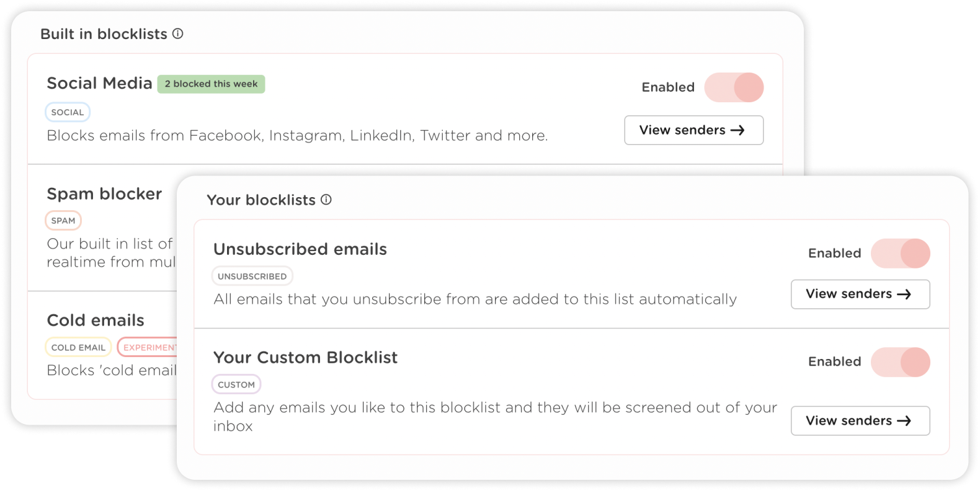Viewport: 980px width, 491px height.
Task: Click the arrow icon in Unsubscribed emails' View senders button
Action: [905, 294]
